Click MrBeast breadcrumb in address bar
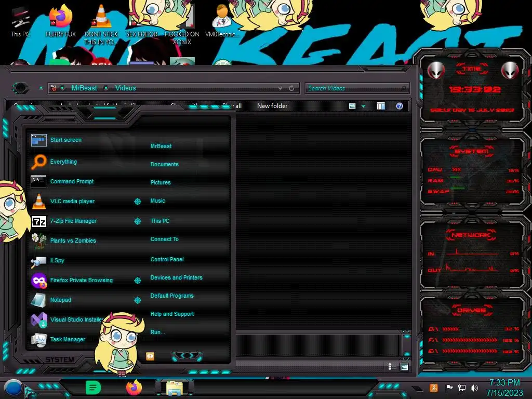Screen dimensions: 532x399 tap(84, 88)
